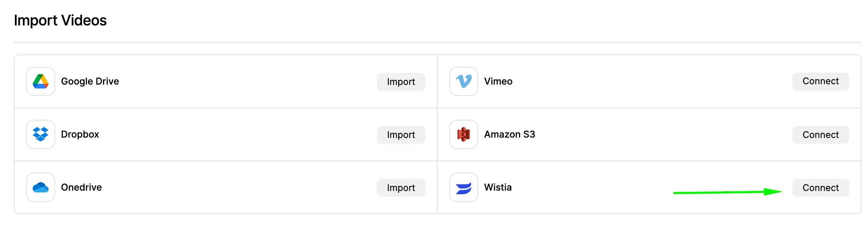Select the Amazon S3 icon
The height and width of the screenshot is (228, 868).
(464, 134)
